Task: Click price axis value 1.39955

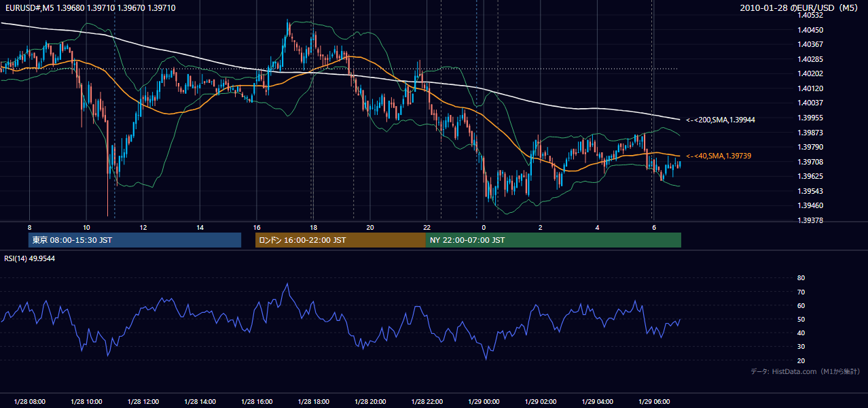Action: [810, 118]
